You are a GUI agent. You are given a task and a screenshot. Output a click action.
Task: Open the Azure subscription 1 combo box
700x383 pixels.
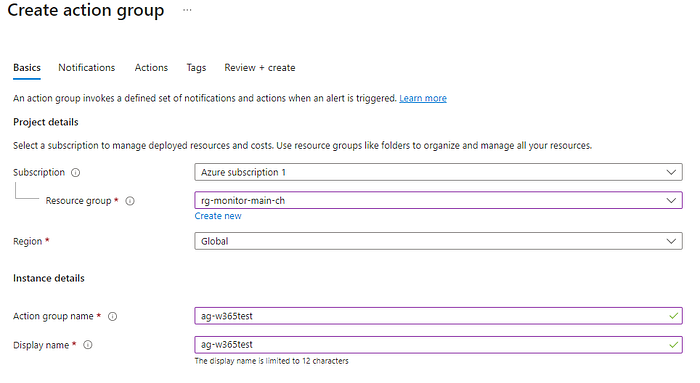click(438, 172)
